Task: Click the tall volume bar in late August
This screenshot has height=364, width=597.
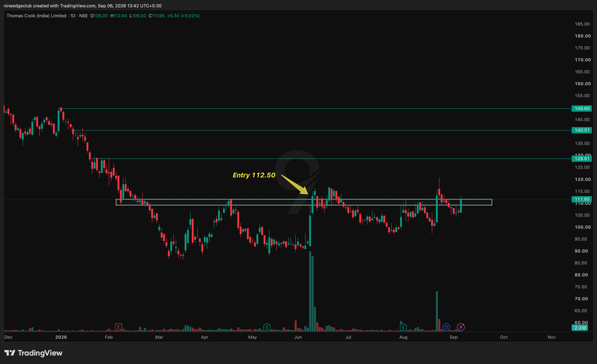Action: click(437, 311)
